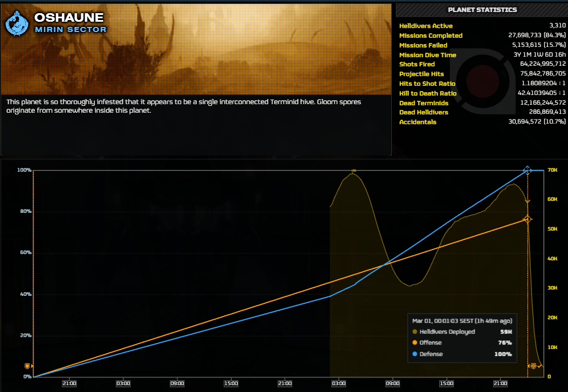Click the Dead Helldivers stat label
This screenshot has height=392, width=568.
coord(423,112)
